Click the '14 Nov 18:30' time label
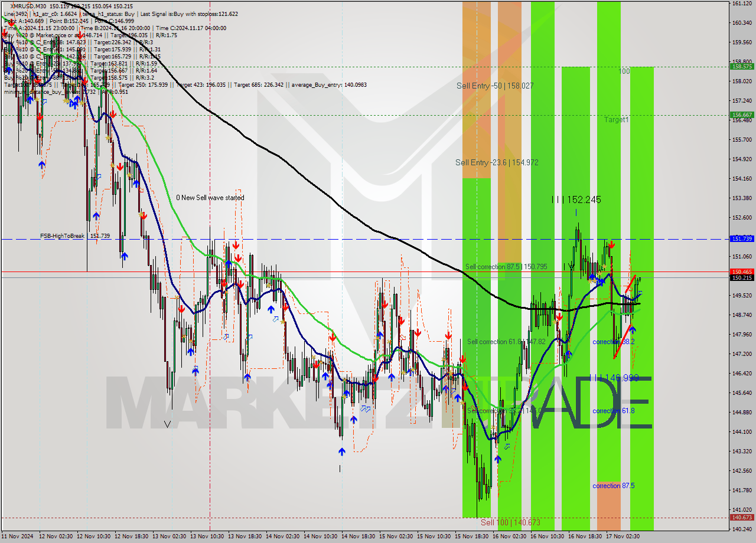This screenshot has height=543, width=756. 358,537
